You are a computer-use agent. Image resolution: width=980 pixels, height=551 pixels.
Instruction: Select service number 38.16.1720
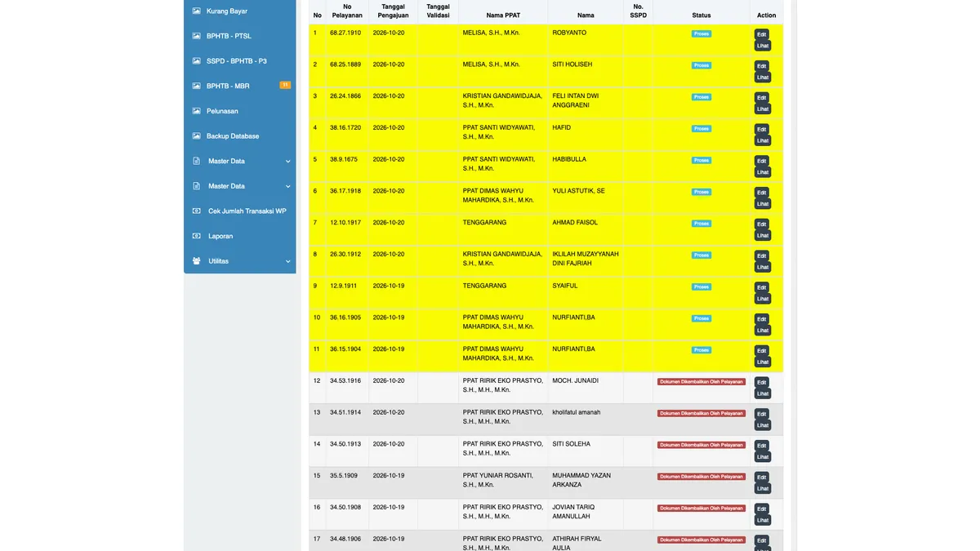345,127
